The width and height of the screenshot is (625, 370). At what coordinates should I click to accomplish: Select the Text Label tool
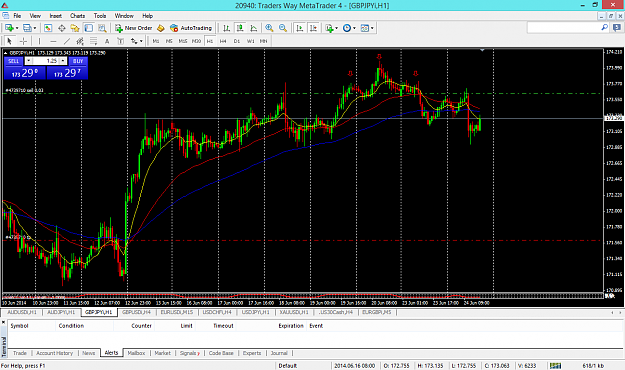point(120,41)
